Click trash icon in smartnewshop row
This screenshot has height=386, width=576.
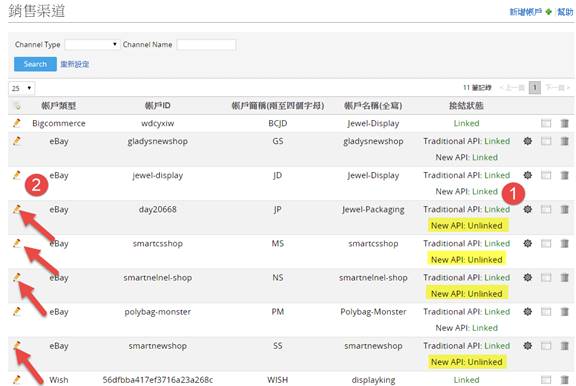pyautogui.click(x=565, y=346)
